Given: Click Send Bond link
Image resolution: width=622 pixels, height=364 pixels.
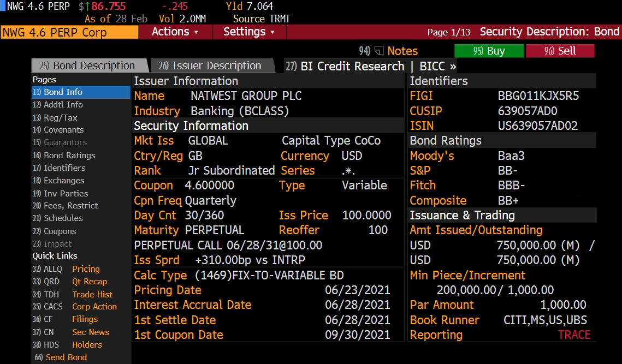Looking at the screenshot, I should (x=61, y=357).
